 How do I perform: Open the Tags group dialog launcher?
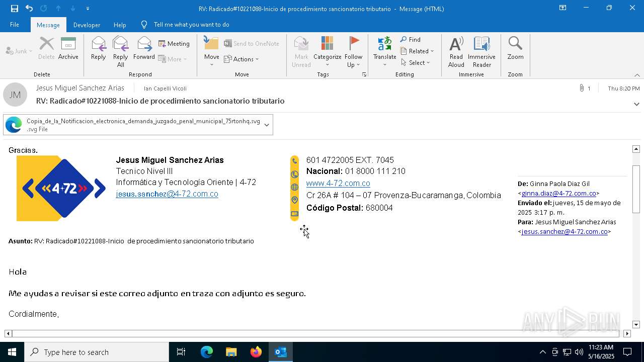pyautogui.click(x=364, y=74)
